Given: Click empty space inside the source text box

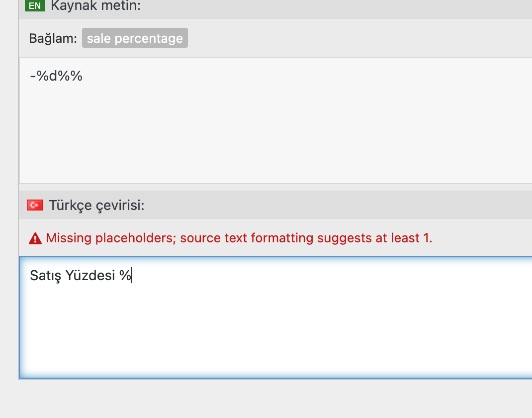Looking at the screenshot, I should tap(271, 136).
